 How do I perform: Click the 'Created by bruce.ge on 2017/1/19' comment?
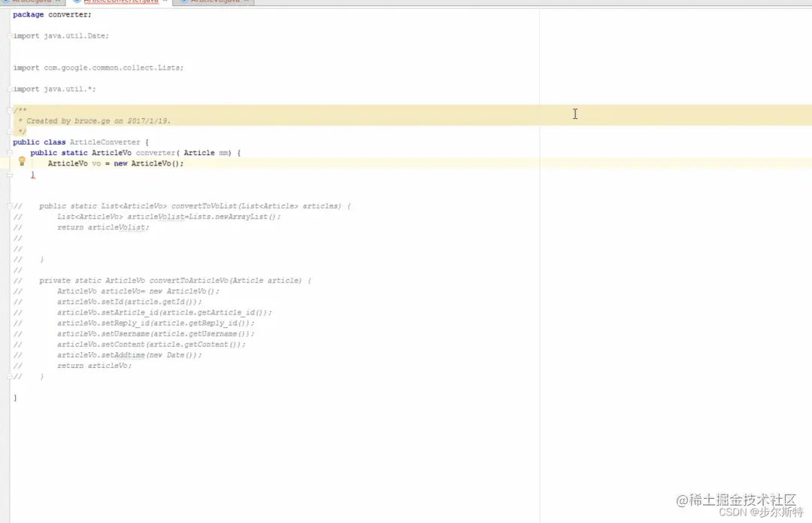point(98,120)
